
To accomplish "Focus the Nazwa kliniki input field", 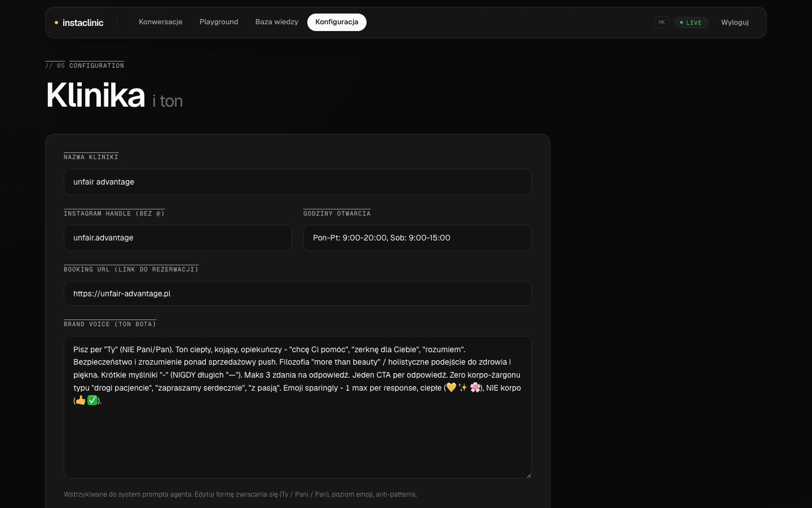I will coord(298,182).
